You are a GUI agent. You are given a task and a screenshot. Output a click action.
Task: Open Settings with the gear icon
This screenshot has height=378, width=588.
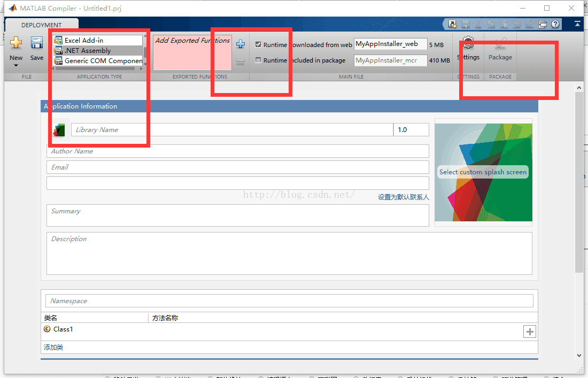(468, 43)
